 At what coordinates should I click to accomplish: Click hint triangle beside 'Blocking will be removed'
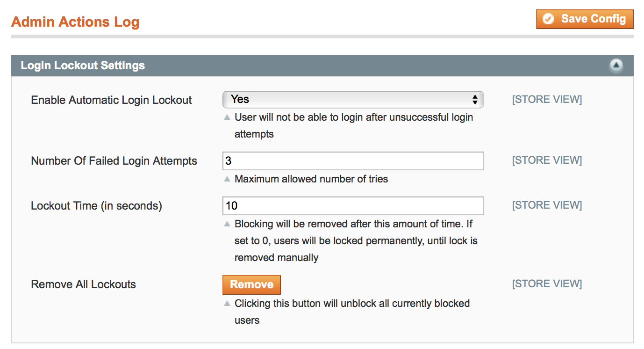tap(227, 224)
